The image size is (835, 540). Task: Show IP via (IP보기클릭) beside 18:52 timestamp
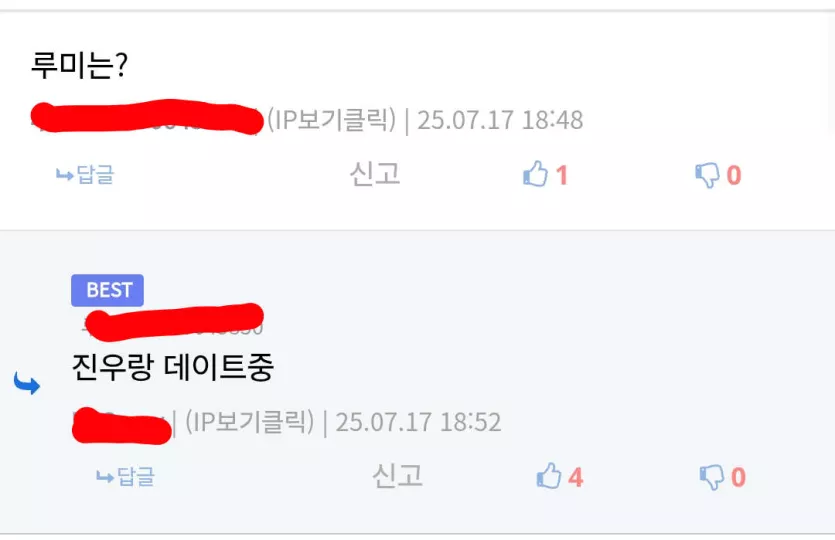(x=250, y=422)
